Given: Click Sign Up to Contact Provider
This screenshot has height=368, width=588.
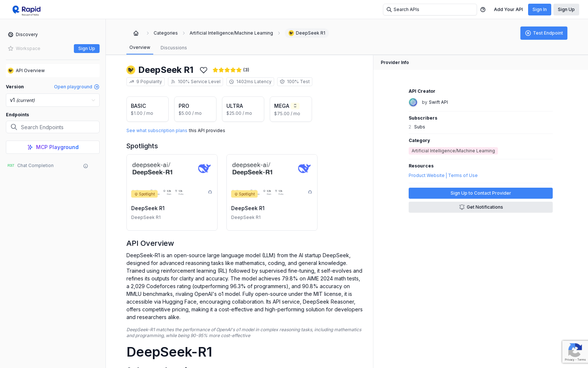Looking at the screenshot, I should click(481, 193).
